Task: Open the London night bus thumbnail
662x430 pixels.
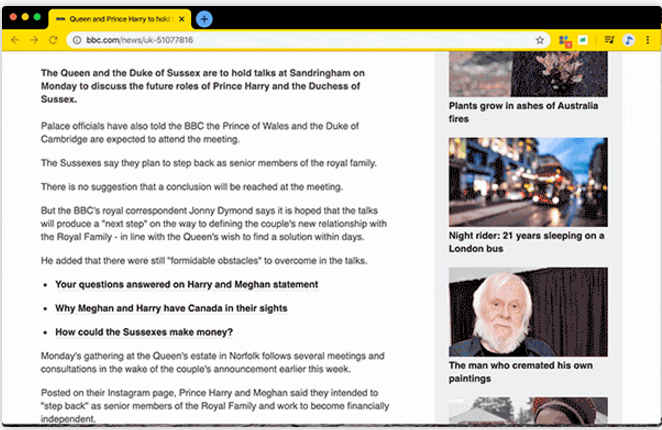Action: click(527, 181)
